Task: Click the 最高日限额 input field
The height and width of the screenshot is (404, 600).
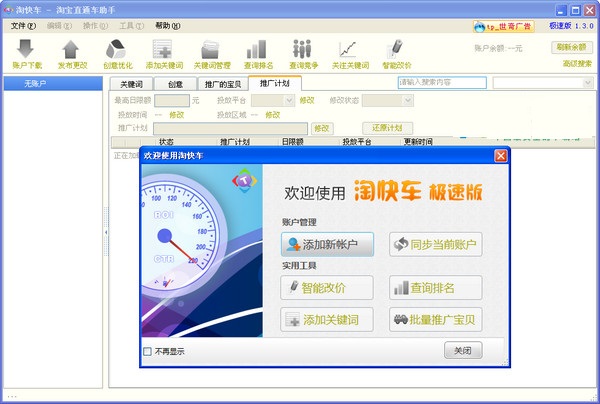Action: (x=172, y=101)
